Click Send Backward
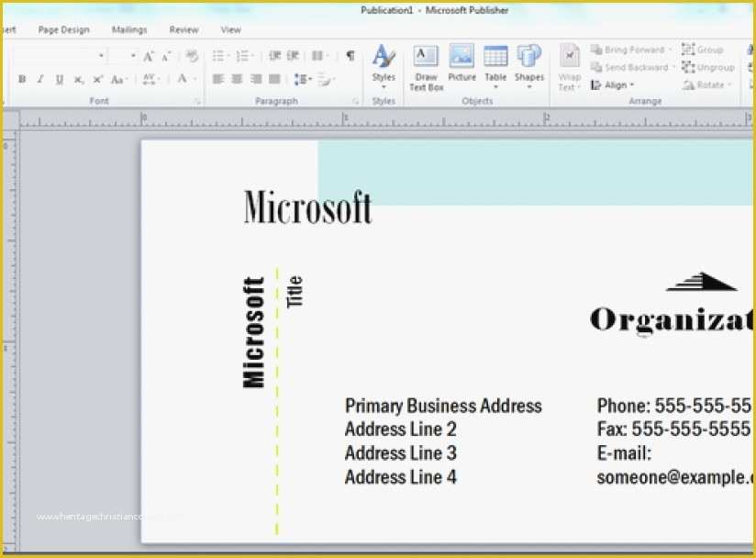 pos(633,68)
